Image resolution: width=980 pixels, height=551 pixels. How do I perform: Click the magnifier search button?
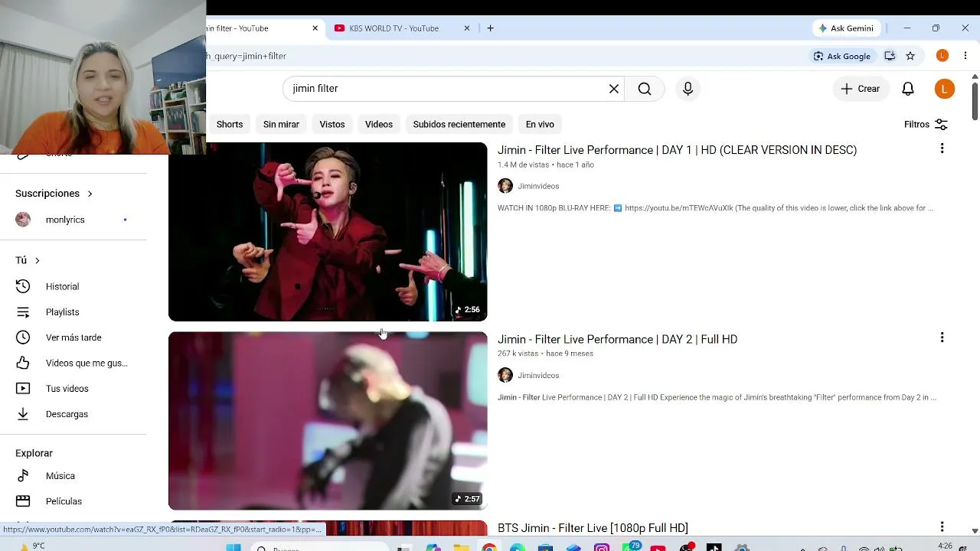coord(645,89)
